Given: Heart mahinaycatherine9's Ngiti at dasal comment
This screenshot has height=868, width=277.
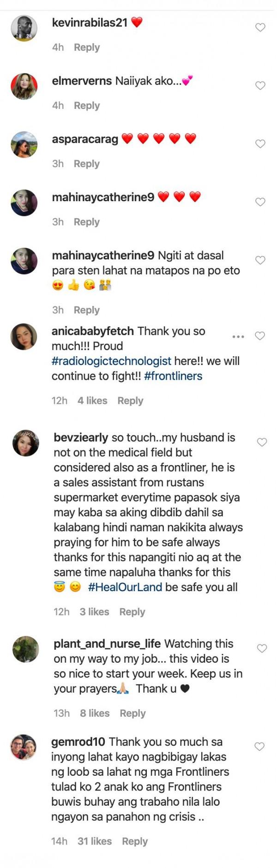Looking at the screenshot, I should coord(260,260).
